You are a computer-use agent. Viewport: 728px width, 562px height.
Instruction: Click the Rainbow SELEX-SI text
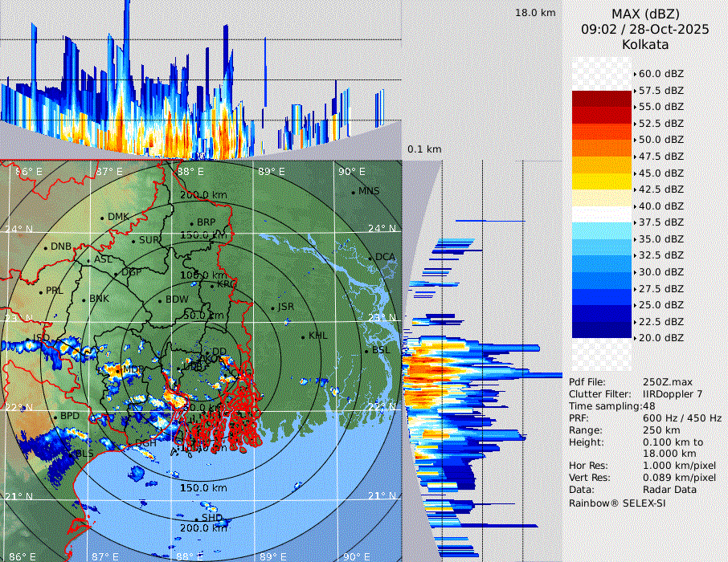618,503
